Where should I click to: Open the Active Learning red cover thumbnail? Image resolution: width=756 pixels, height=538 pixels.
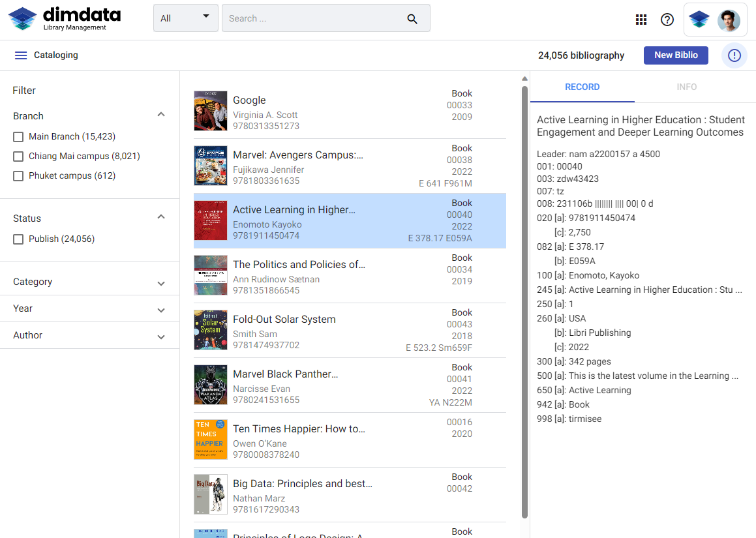tap(210, 220)
